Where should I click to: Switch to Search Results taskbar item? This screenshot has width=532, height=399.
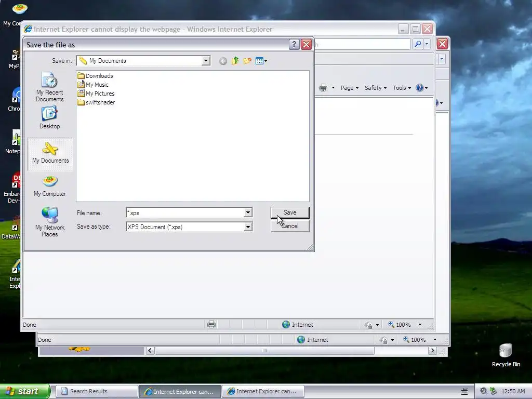[96, 391]
